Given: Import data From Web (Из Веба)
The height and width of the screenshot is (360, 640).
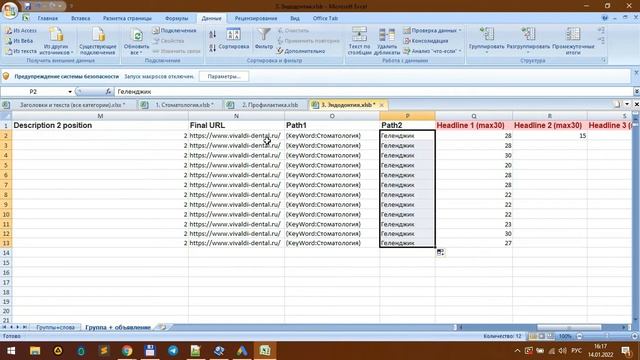Looking at the screenshot, I should tap(20, 41).
